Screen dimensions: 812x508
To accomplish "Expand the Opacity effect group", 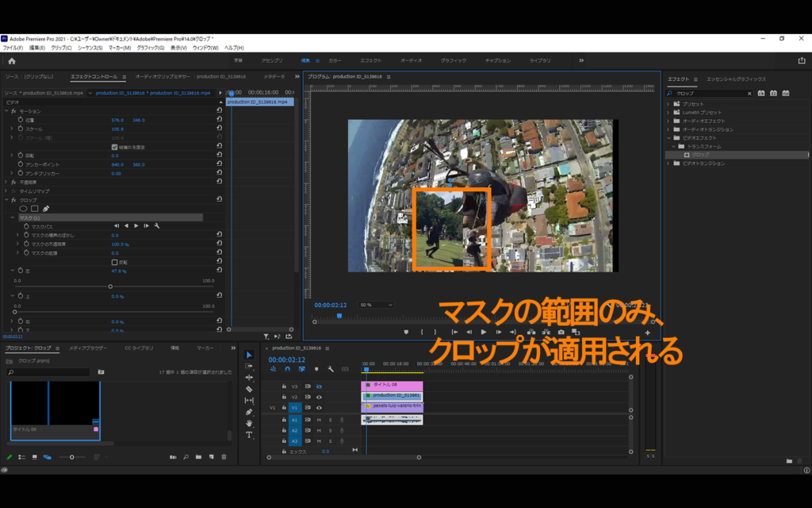I will tap(6, 183).
